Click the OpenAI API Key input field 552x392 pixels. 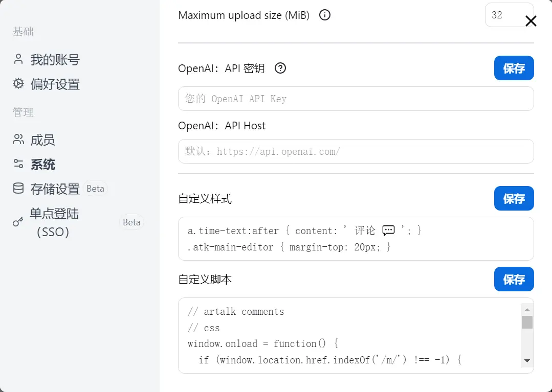[x=356, y=99]
